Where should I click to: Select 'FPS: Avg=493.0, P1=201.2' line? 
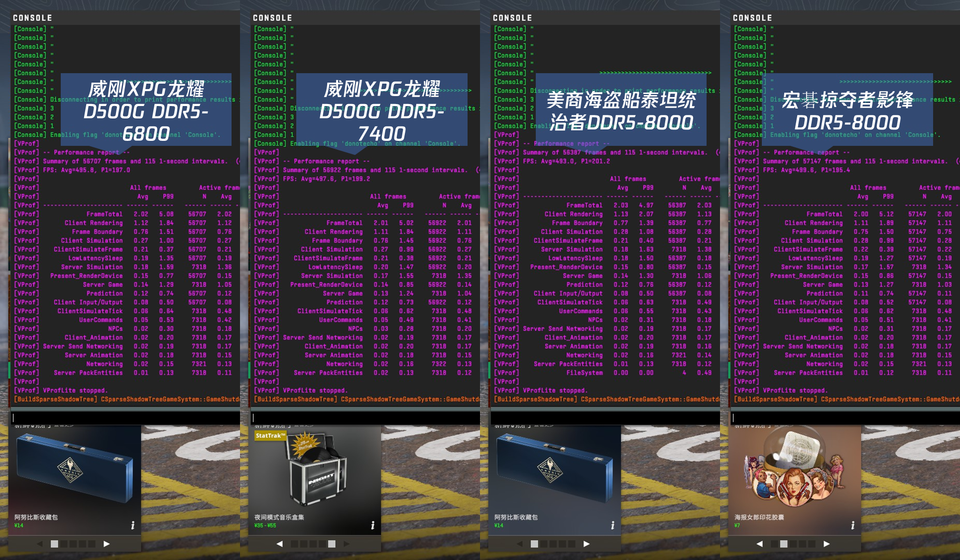point(566,161)
